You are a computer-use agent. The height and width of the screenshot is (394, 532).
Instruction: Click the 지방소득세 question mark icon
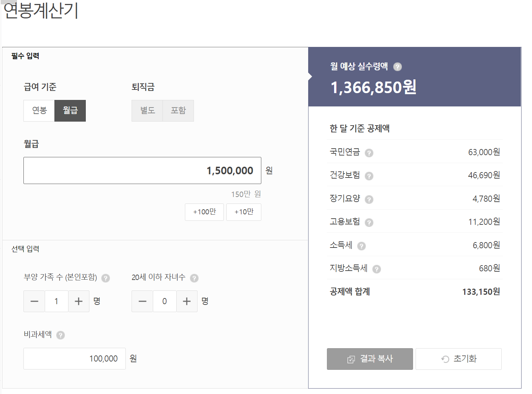click(376, 269)
